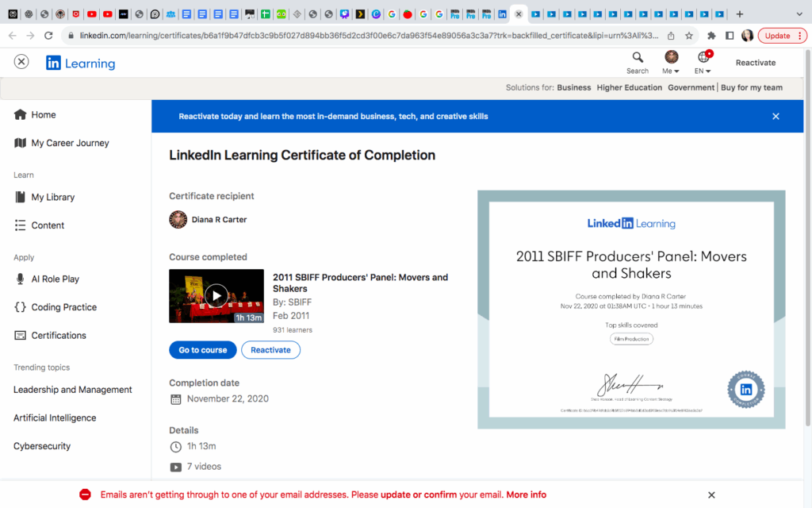Dismiss the email warning notification

pyautogui.click(x=711, y=495)
